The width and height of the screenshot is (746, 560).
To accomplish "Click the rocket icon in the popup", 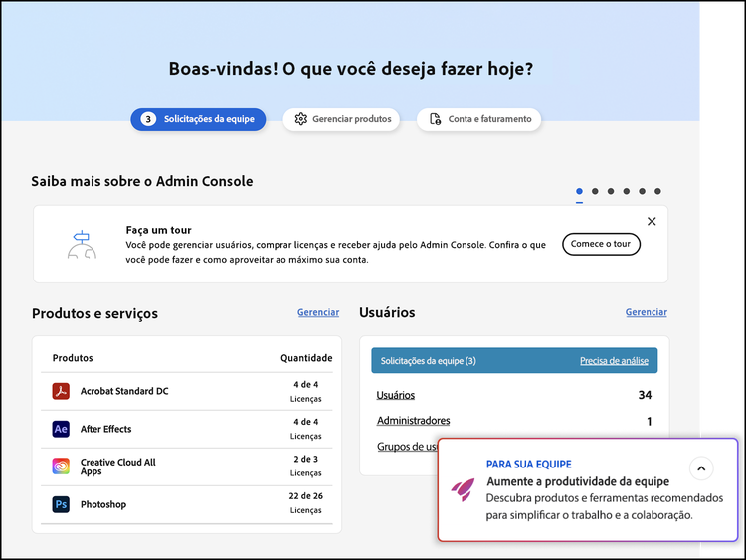I will tap(463, 489).
